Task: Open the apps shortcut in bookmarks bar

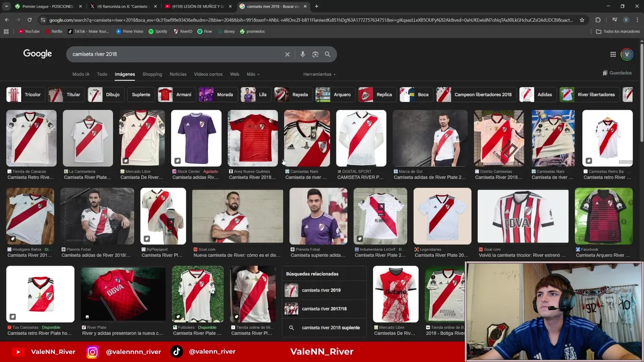Action: [x=6, y=31]
